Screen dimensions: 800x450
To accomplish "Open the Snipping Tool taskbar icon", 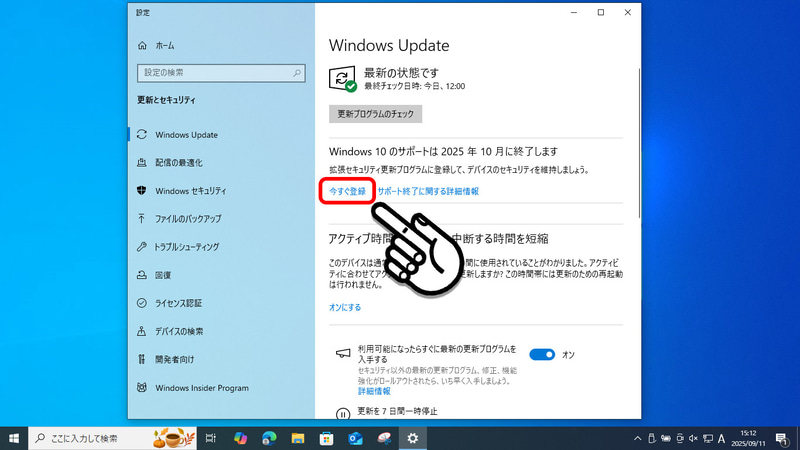I will coord(384,438).
